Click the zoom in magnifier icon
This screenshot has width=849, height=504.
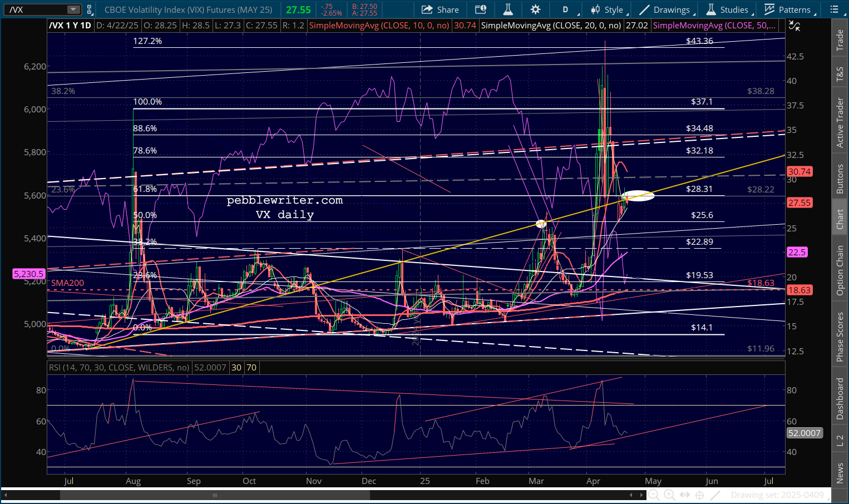[669, 495]
